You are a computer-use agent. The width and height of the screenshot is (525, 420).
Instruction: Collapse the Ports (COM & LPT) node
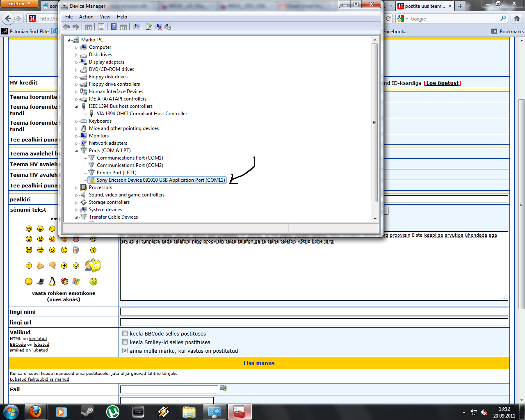76,151
